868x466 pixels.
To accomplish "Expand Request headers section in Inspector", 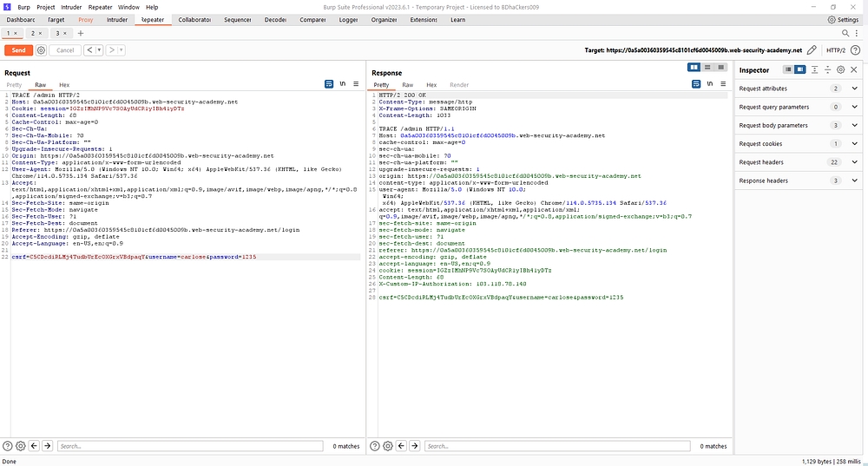I will click(854, 162).
